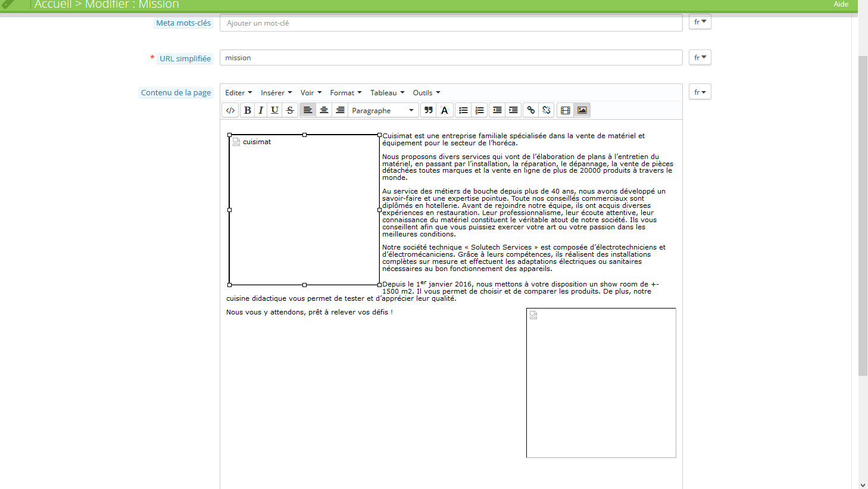
Task: Click the scrollbar down arrow
Action: click(863, 485)
